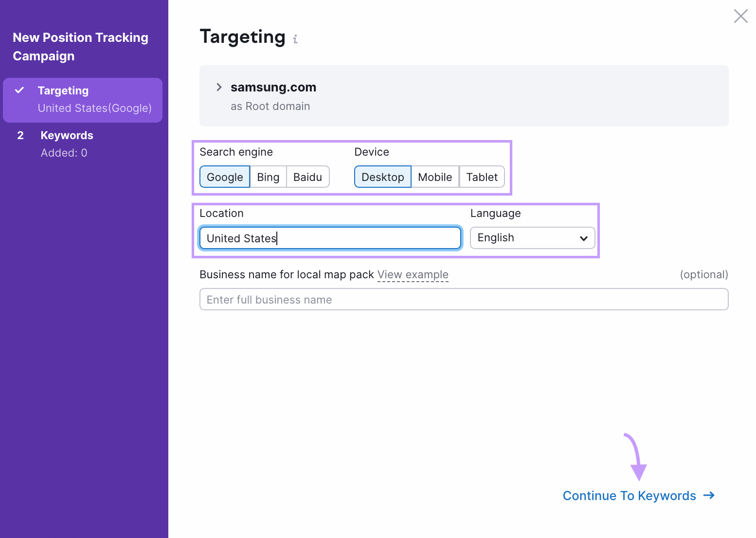Click the Continue To Keywords link
756x538 pixels.
click(629, 495)
